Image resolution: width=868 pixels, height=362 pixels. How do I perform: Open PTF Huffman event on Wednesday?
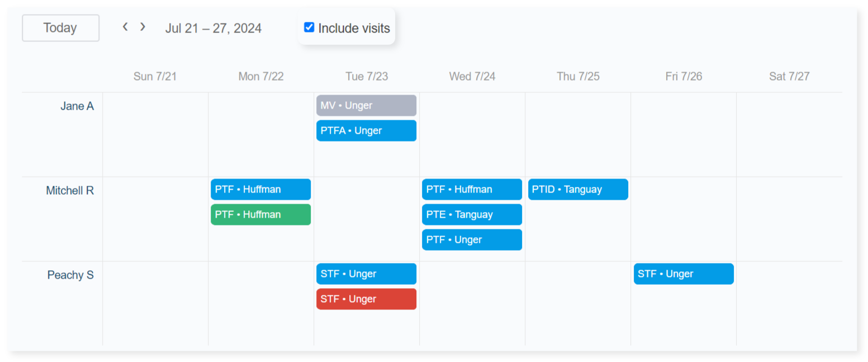[x=472, y=189]
